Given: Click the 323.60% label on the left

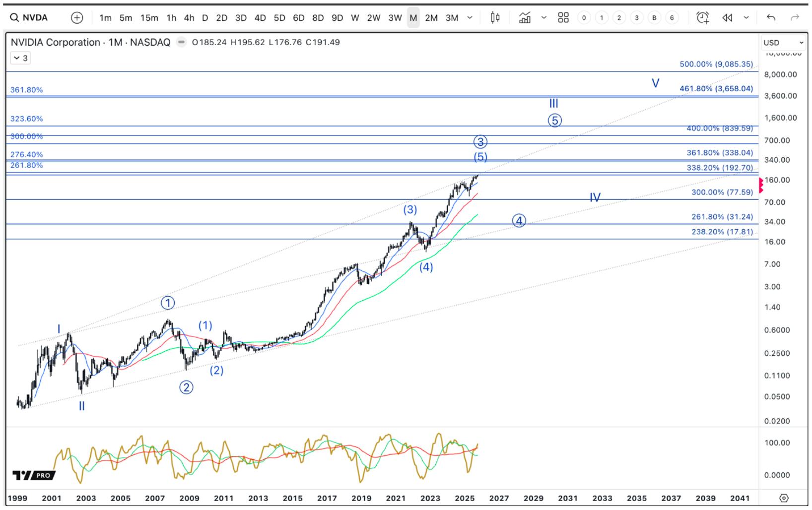Looking at the screenshot, I should pyautogui.click(x=27, y=119).
